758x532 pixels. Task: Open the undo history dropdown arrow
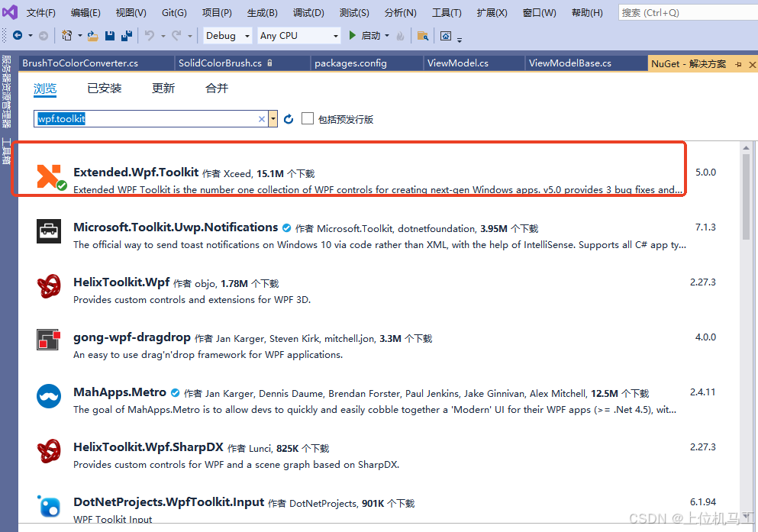coord(163,36)
